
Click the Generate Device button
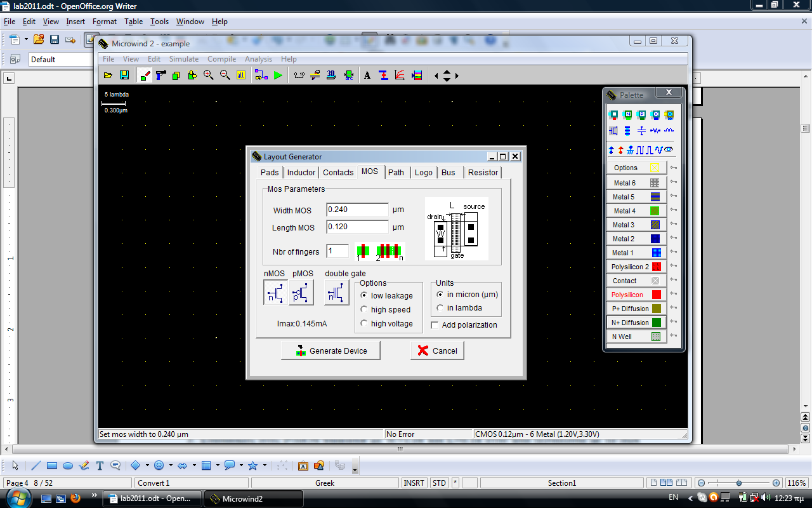coord(331,351)
